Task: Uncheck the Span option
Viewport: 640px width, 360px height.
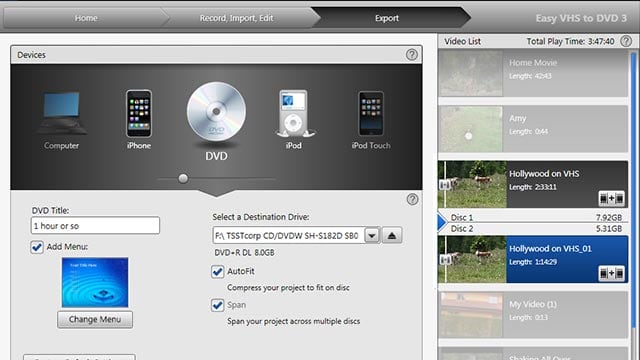Action: tap(218, 305)
